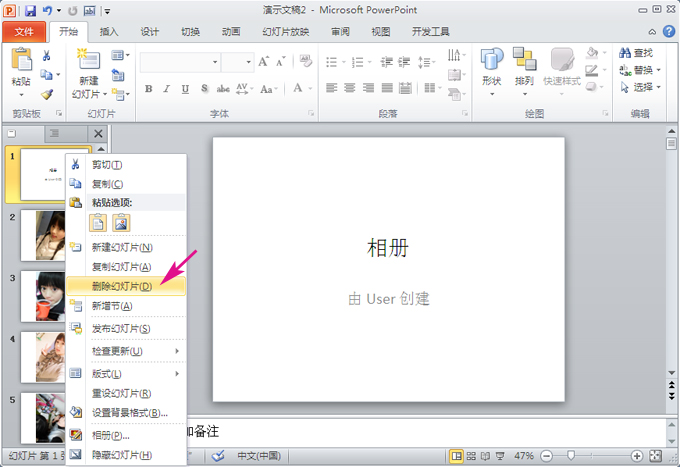Choose the picture paste option icon

pos(121,223)
